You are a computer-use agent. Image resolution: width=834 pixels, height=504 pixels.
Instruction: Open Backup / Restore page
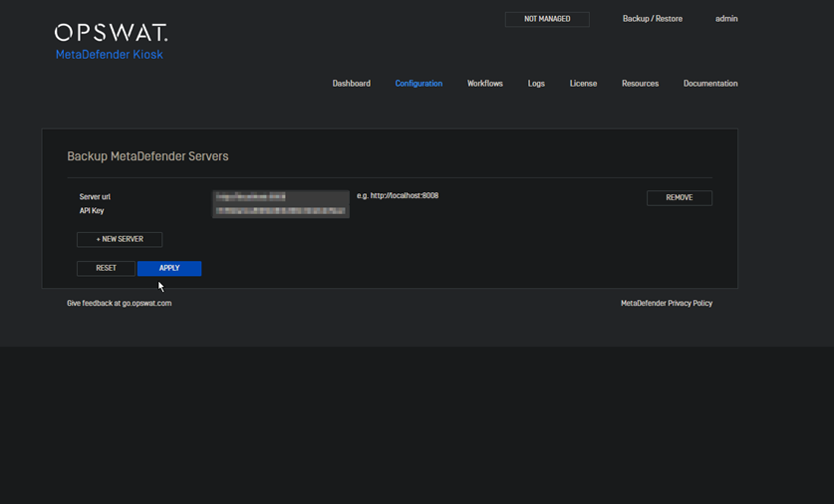[x=652, y=19]
